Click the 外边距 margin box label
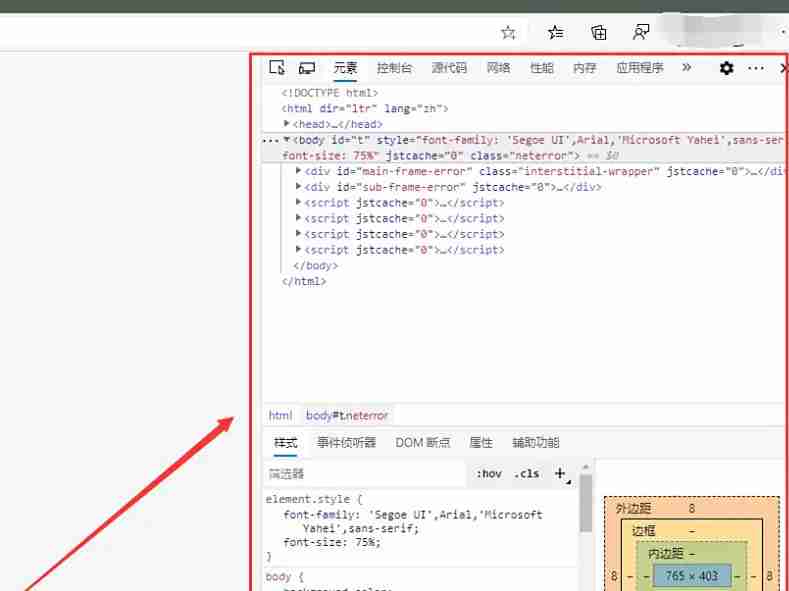 633,509
